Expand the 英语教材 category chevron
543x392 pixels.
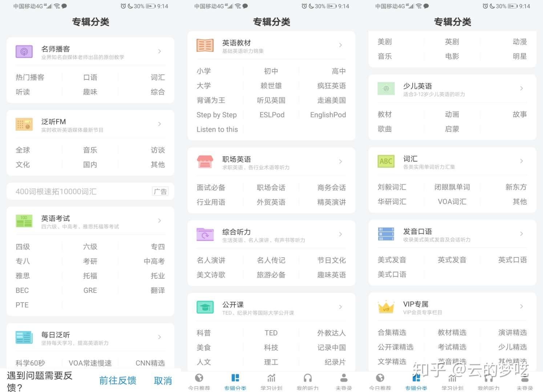(340, 45)
